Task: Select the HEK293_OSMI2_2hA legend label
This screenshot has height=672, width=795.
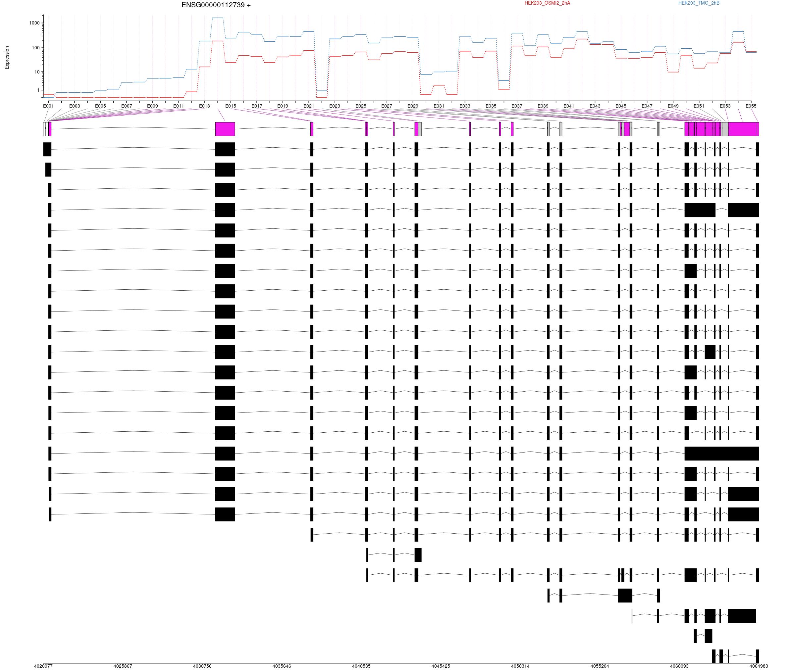Action: (547, 3)
